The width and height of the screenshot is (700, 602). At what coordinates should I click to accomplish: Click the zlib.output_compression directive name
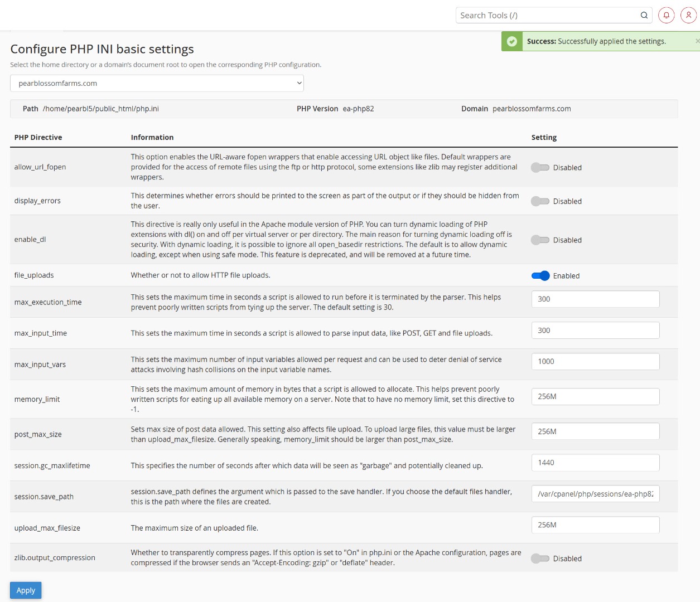click(55, 558)
